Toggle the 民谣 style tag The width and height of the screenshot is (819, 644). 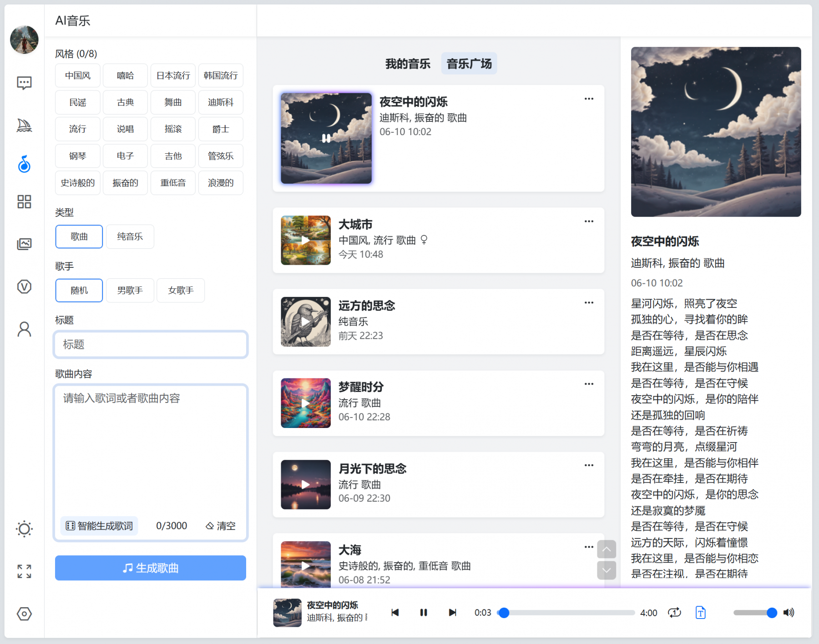(x=78, y=102)
